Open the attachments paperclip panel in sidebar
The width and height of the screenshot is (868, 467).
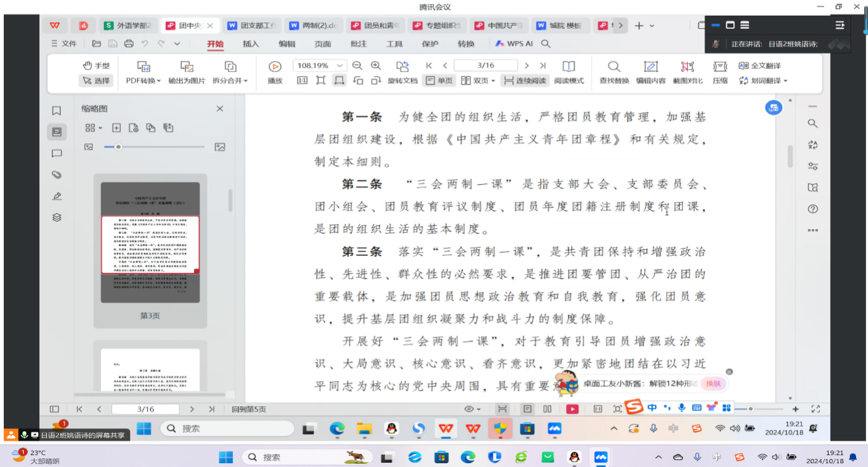click(x=56, y=175)
